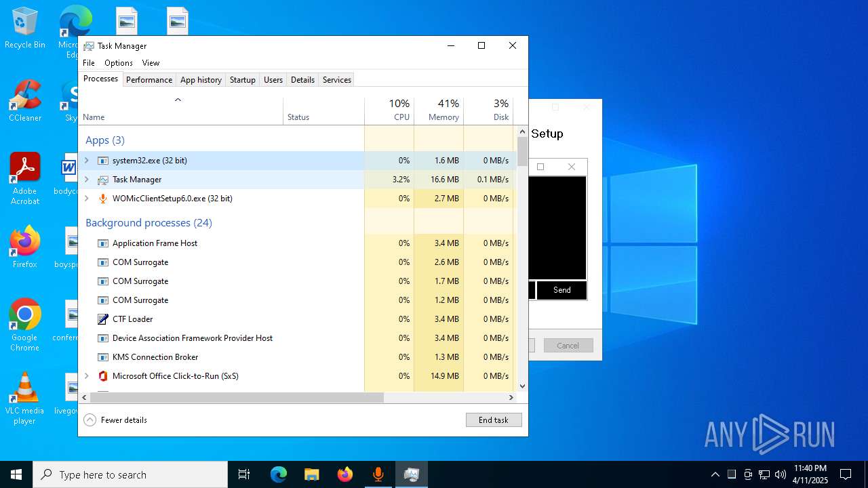This screenshot has height=488, width=868.
Task: Open Microsoft Edge from the taskbar
Action: (279, 474)
